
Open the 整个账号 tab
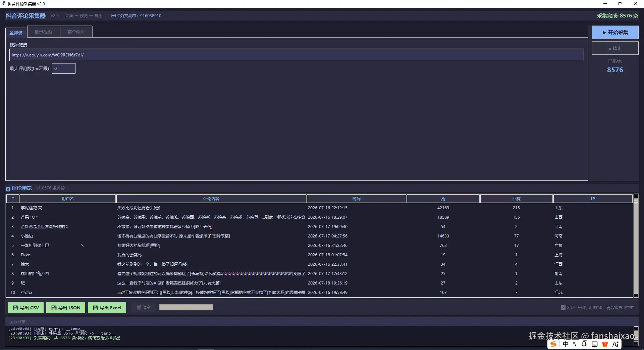(x=76, y=32)
